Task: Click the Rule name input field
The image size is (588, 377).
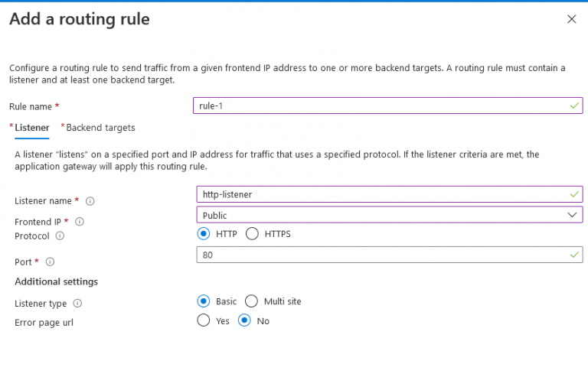Action: pos(383,106)
